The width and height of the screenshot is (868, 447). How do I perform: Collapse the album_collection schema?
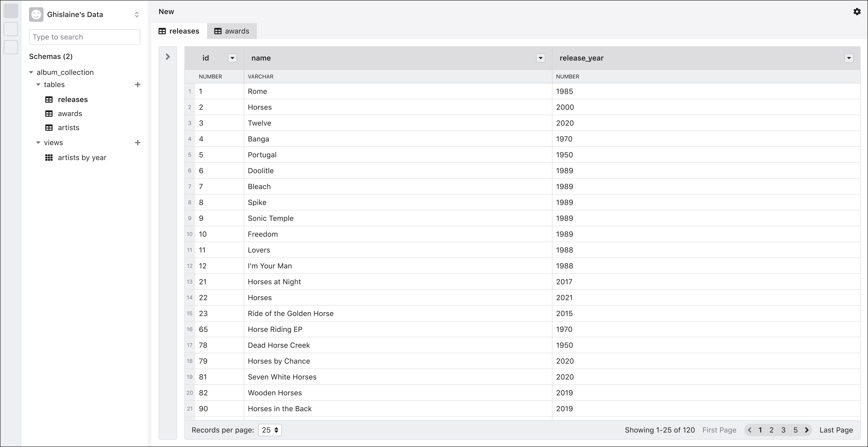31,72
